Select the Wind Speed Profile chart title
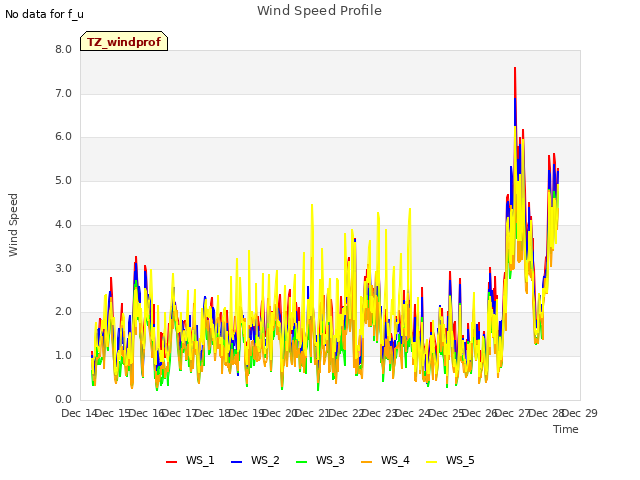 point(319,11)
